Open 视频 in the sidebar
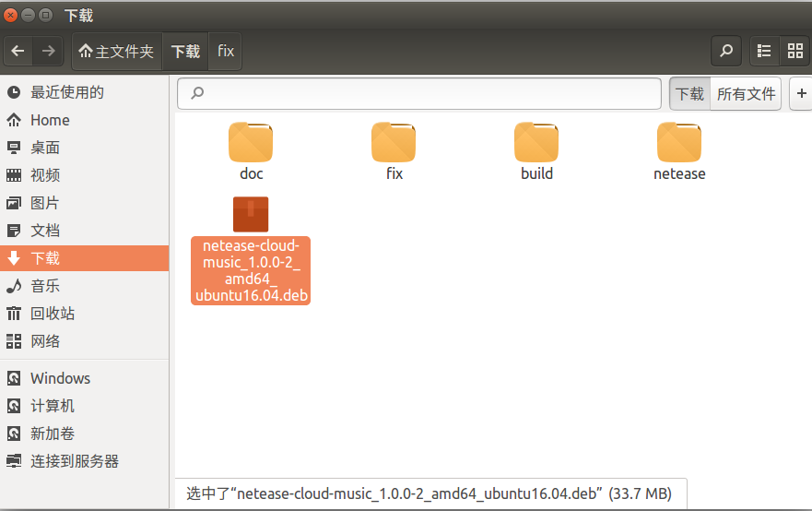812x511 pixels. (x=85, y=175)
